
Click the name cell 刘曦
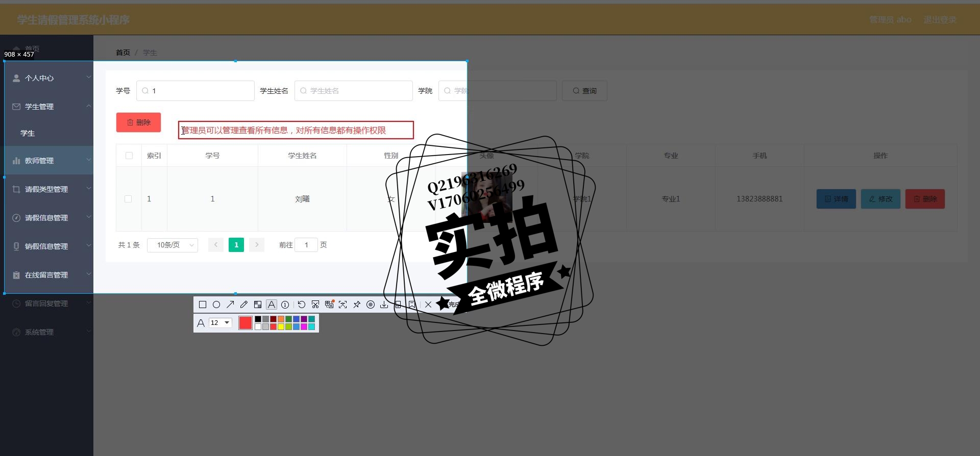[x=302, y=199]
